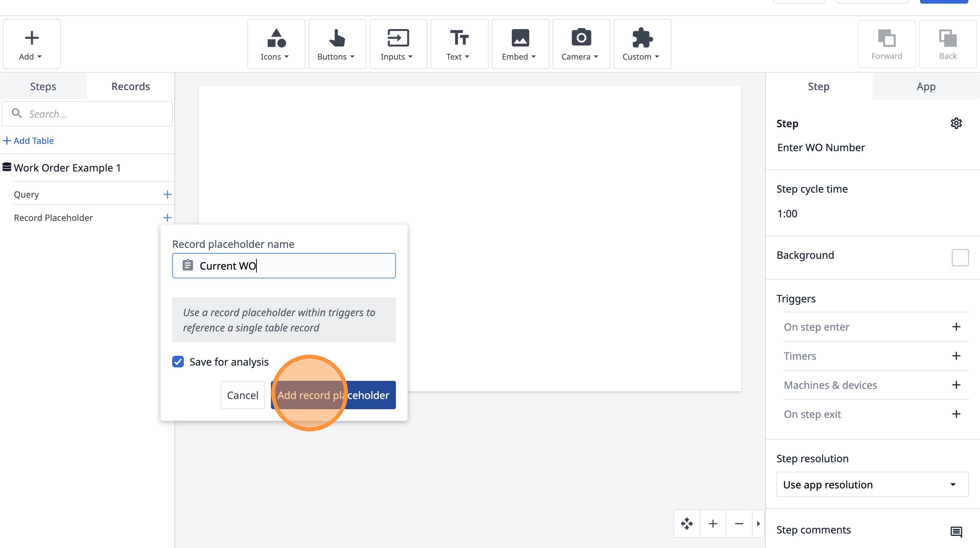Uncheck Save for analysis checkbox
The image size is (980, 548).
pos(178,362)
